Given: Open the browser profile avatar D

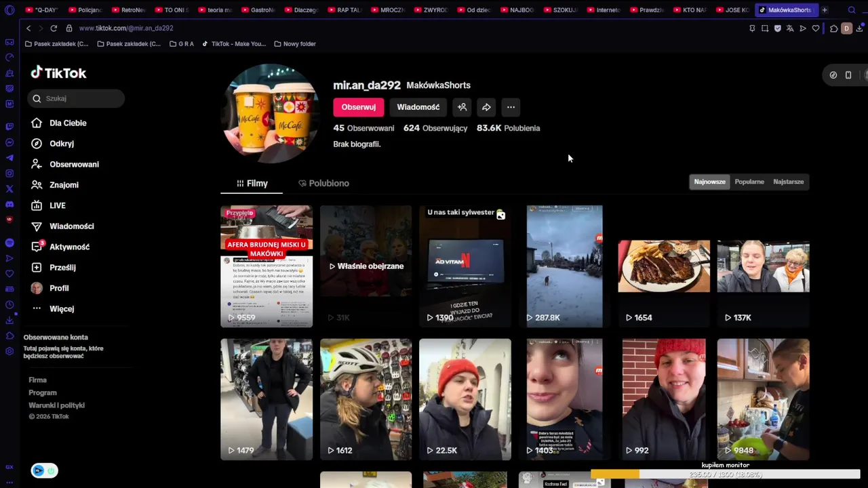Looking at the screenshot, I should (x=846, y=28).
